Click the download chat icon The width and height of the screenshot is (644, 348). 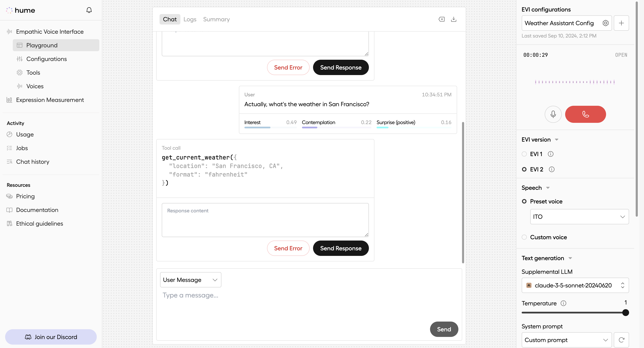pyautogui.click(x=453, y=19)
